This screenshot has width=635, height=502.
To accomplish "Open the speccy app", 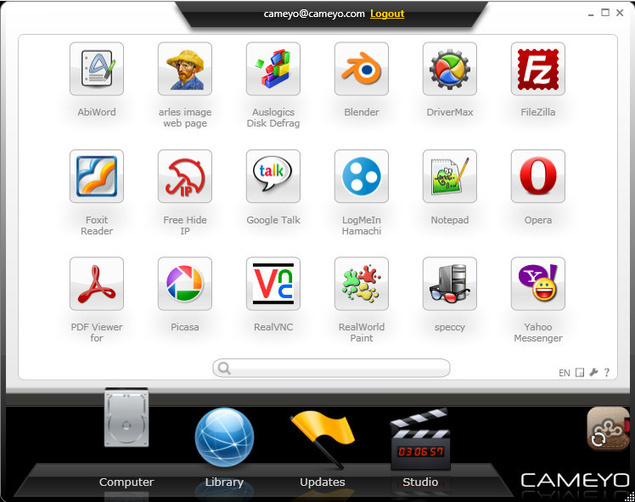I will click(x=450, y=285).
